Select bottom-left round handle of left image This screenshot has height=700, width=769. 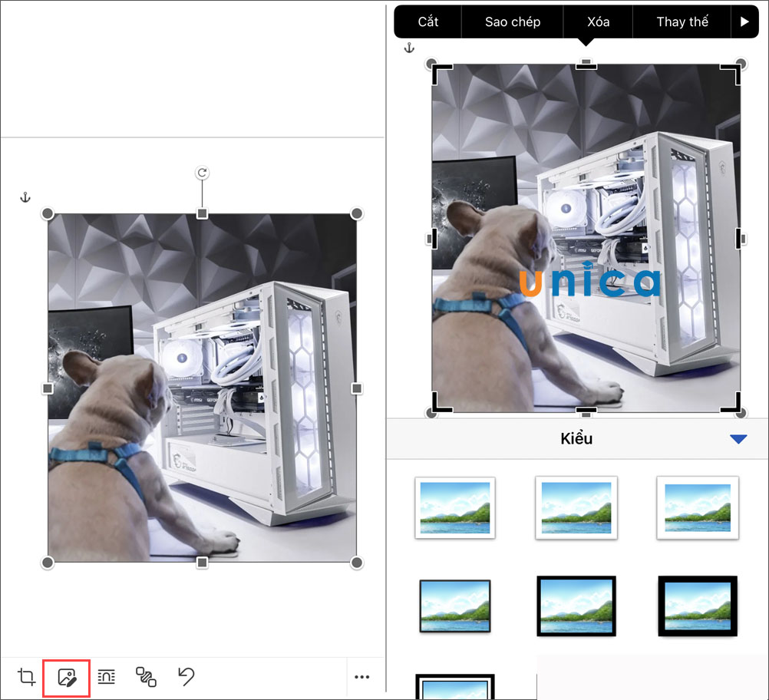point(48,562)
